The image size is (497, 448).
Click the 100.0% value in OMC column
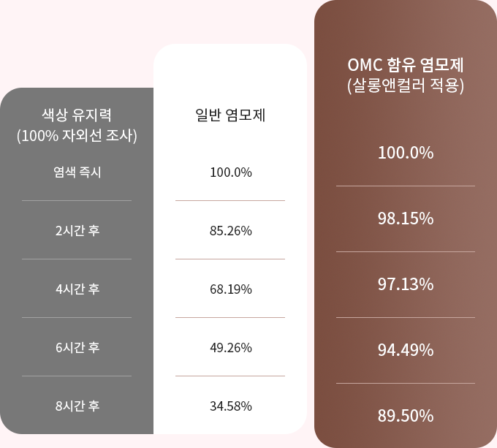tap(406, 153)
